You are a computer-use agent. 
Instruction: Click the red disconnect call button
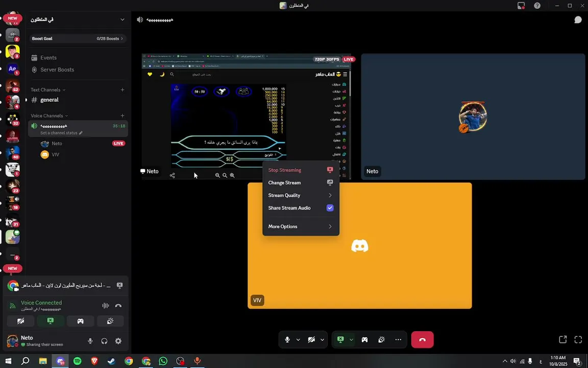click(422, 340)
